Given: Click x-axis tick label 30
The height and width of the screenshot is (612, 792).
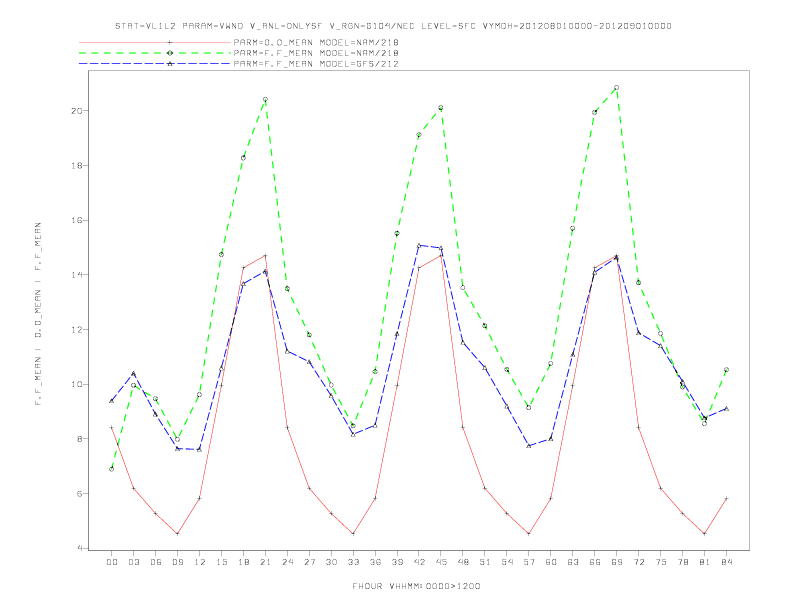Looking at the screenshot, I should click(x=331, y=562).
